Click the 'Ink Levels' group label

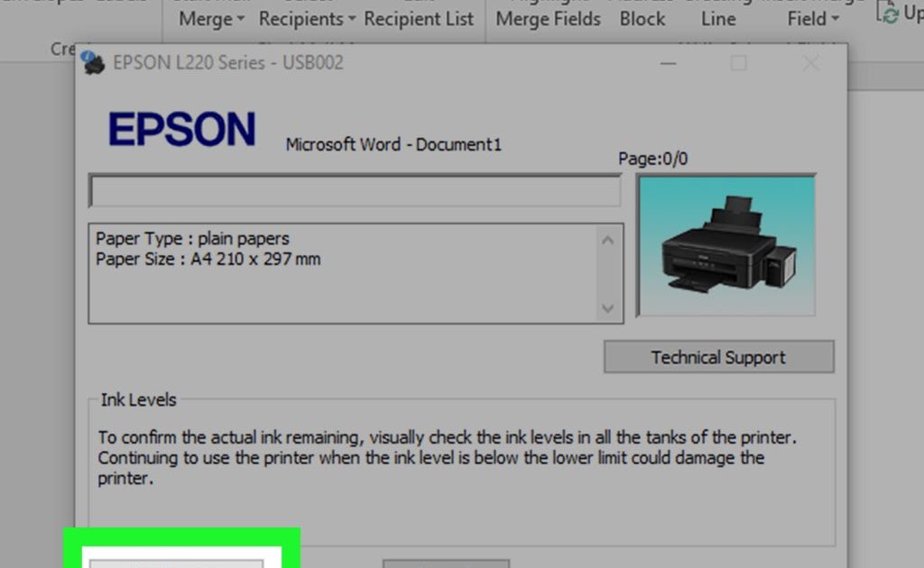(138, 399)
